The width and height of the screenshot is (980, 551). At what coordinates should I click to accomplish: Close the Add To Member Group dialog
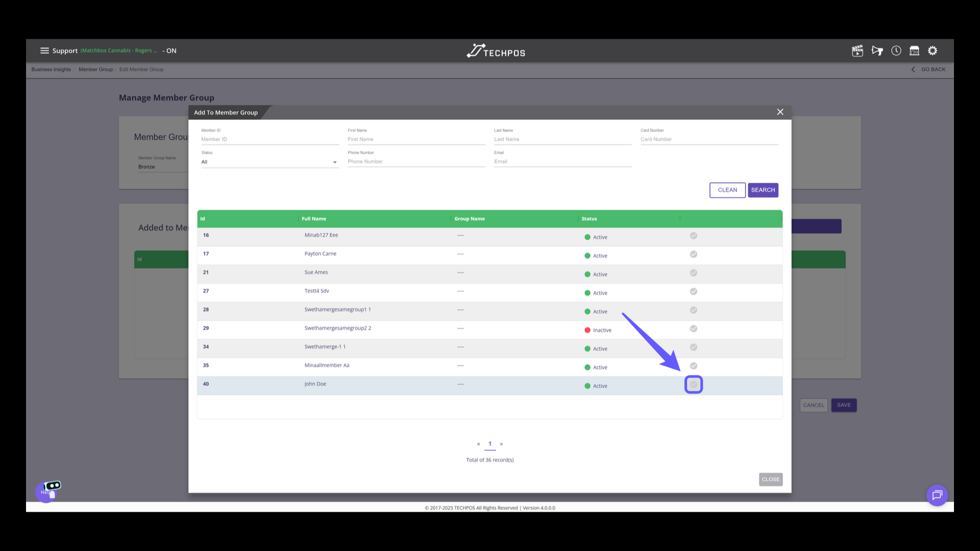[x=780, y=112]
